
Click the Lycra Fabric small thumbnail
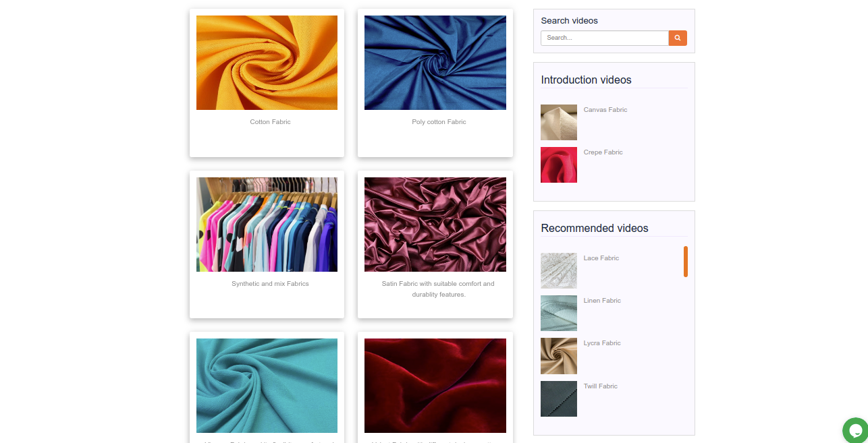tap(559, 356)
